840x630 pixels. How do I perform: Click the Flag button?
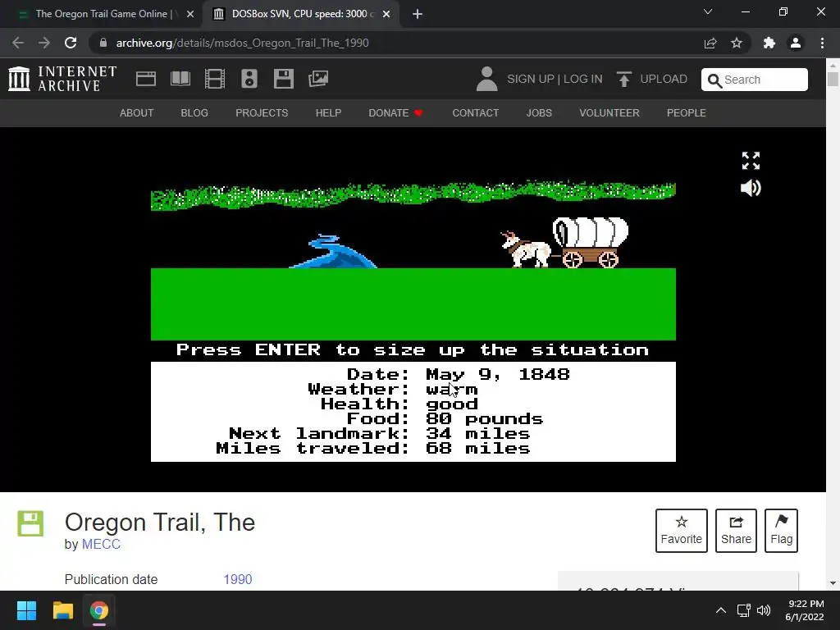click(781, 531)
